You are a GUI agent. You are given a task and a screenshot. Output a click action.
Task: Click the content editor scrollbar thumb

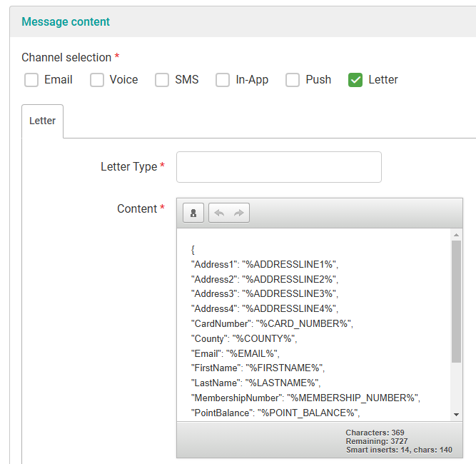[456, 300]
